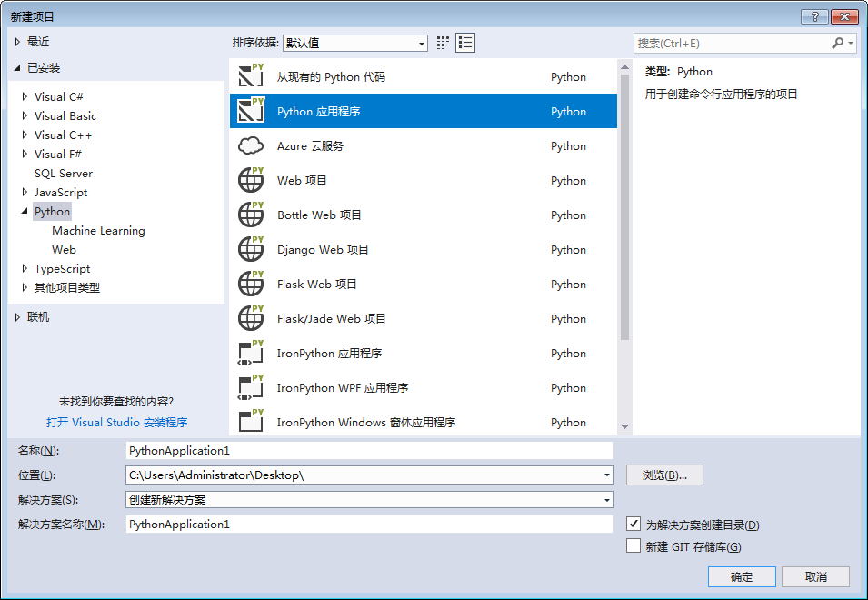
Task: Enable 为解决方案创建目录 checkbox
Action: point(634,524)
